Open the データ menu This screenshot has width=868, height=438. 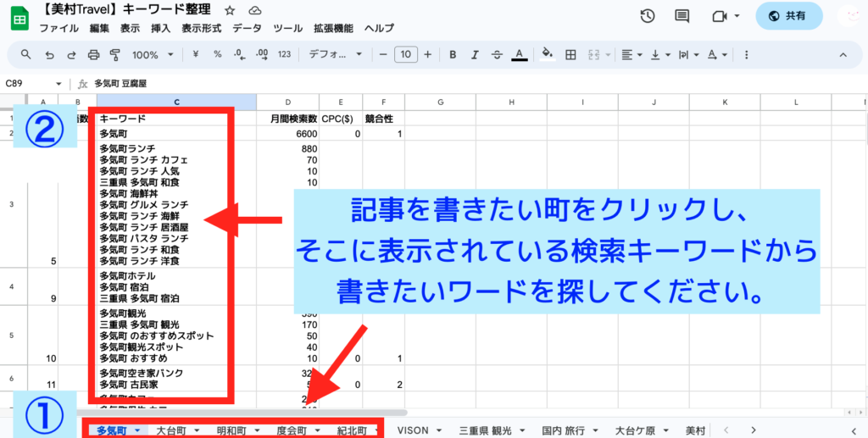point(247,28)
